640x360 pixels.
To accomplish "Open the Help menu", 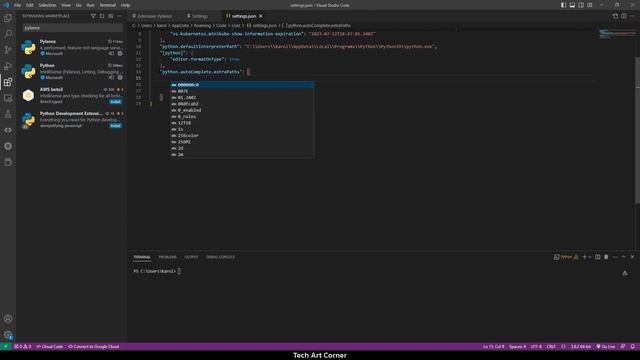I will pyautogui.click(x=125, y=5).
